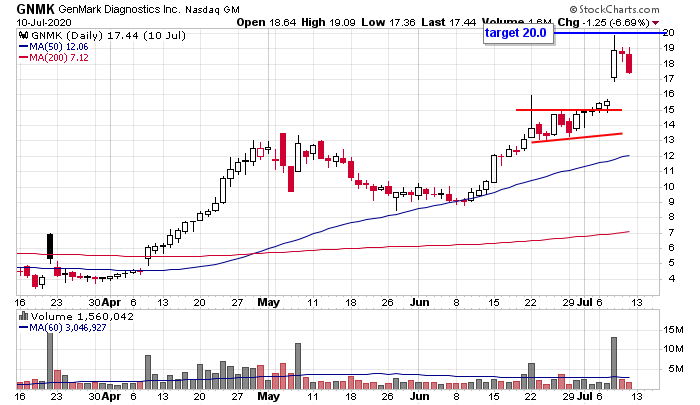Click the MA(60) 3,046,927 legend label
Image resolution: width=700 pixels, height=405 pixels.
[68, 328]
